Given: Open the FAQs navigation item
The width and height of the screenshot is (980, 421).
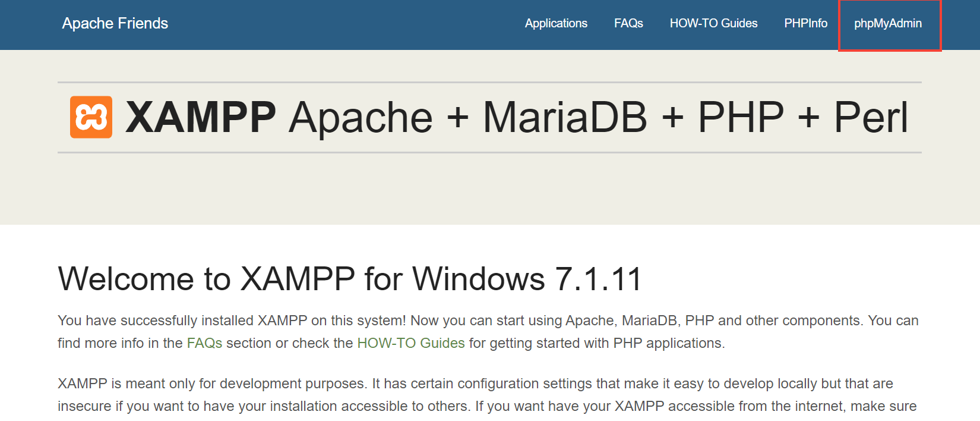Looking at the screenshot, I should [628, 23].
